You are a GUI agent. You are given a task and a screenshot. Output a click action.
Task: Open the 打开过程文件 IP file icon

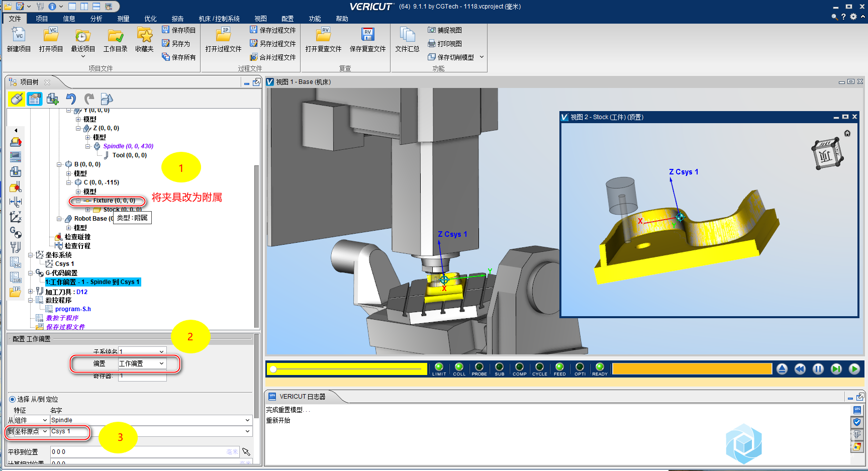223,36
